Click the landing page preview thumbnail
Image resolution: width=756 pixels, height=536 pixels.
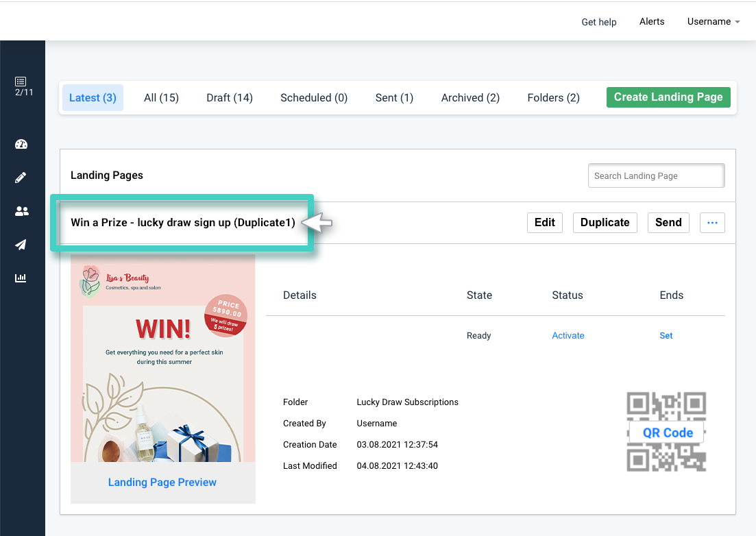click(x=163, y=358)
